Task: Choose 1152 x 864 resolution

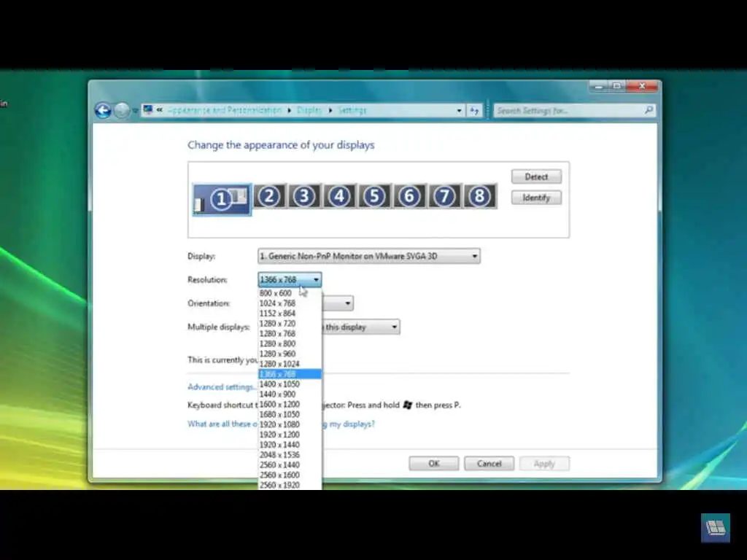Action: 290,314
